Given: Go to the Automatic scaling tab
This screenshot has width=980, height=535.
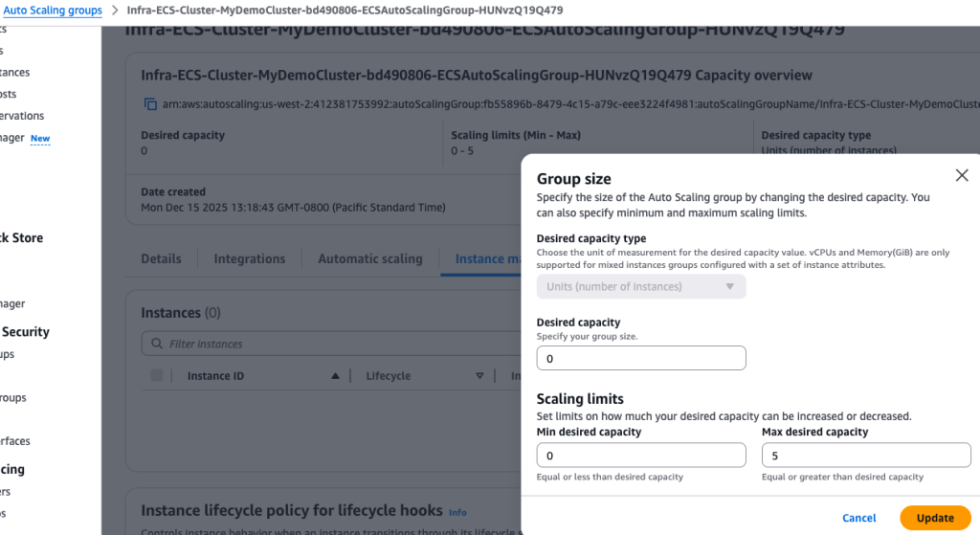Looking at the screenshot, I should coord(369,258).
